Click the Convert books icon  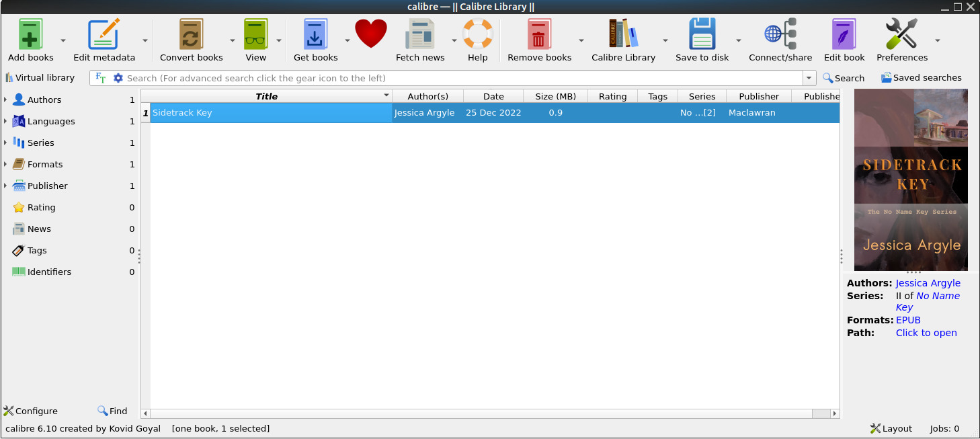191,35
